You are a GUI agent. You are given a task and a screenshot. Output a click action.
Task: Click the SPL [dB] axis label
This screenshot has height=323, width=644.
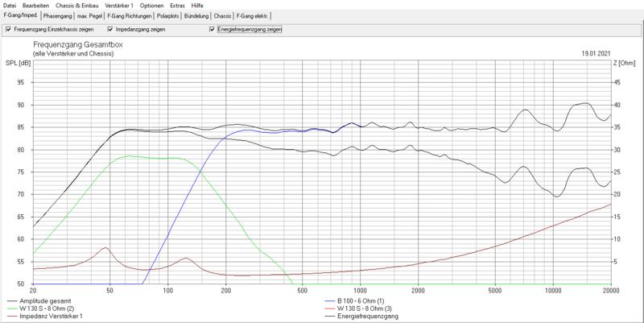click(x=18, y=64)
